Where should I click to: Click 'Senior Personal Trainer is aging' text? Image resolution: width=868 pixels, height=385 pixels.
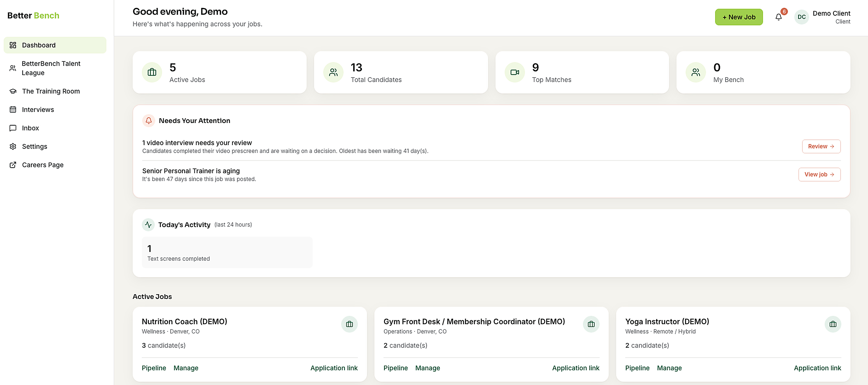(x=191, y=171)
